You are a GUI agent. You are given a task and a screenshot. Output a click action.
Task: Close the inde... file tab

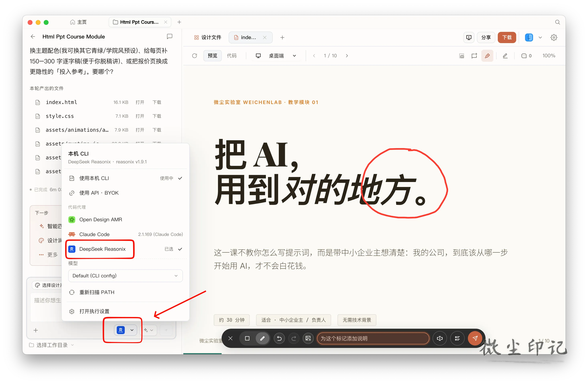coord(265,37)
